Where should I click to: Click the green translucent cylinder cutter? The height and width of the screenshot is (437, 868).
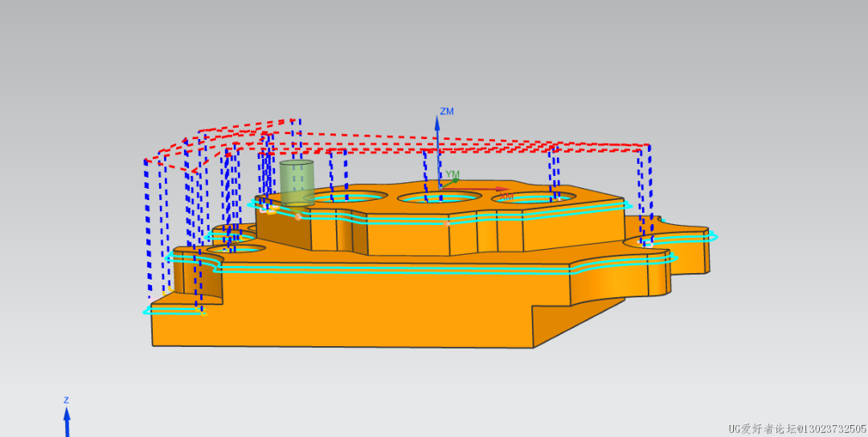click(x=297, y=183)
